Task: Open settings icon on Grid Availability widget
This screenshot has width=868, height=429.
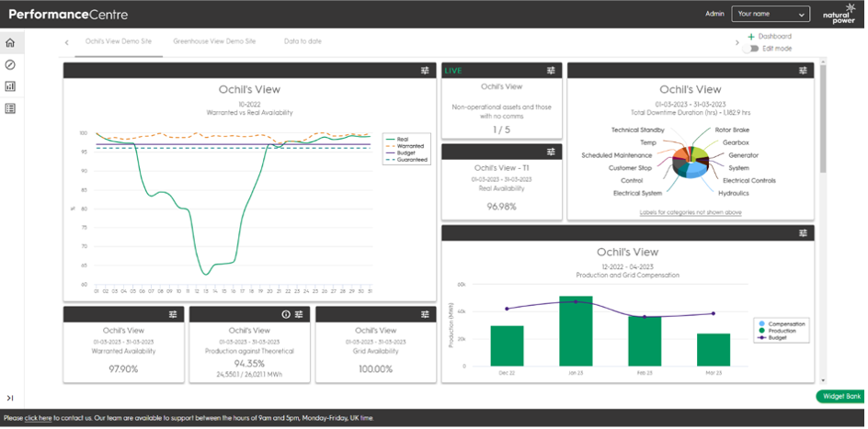Action: tap(425, 314)
